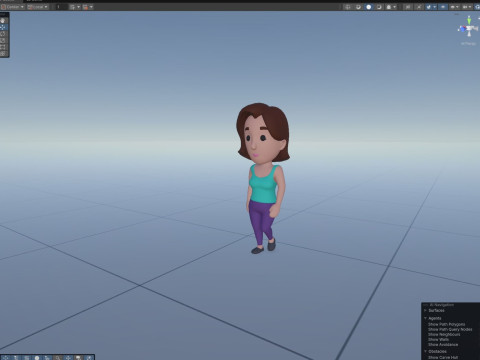The image size is (480, 360).
Task: Toggle the hidden objects visibility eye
Action: [x=443, y=7]
